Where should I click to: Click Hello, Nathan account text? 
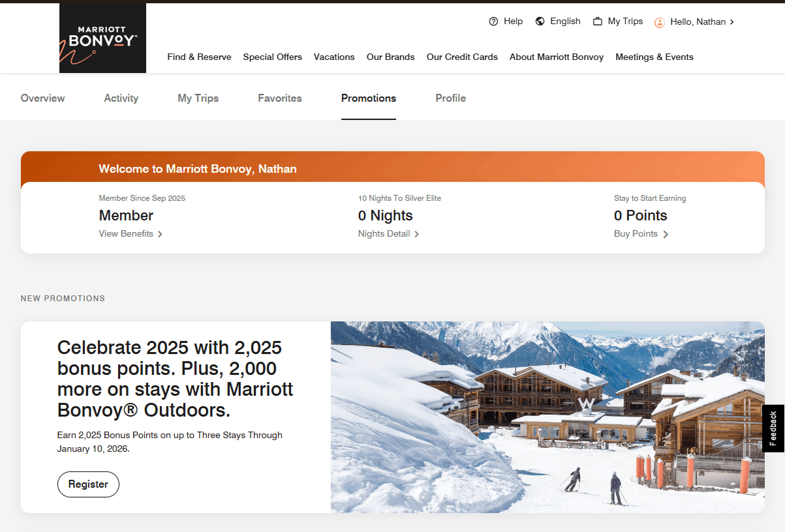pyautogui.click(x=698, y=22)
